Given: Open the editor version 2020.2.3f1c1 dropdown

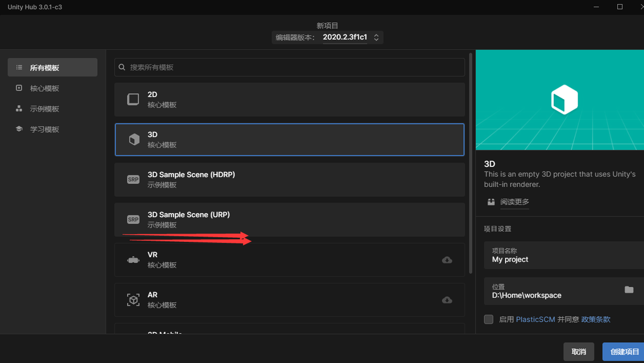Looking at the screenshot, I should point(327,38).
